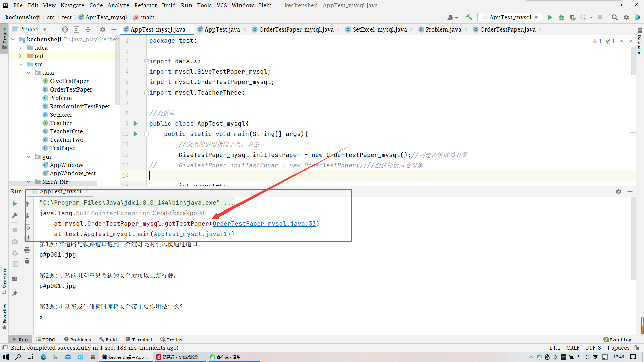Image resolution: width=644 pixels, height=362 pixels.
Task: Open Search Everywhere magnifier icon
Action: (614, 17)
